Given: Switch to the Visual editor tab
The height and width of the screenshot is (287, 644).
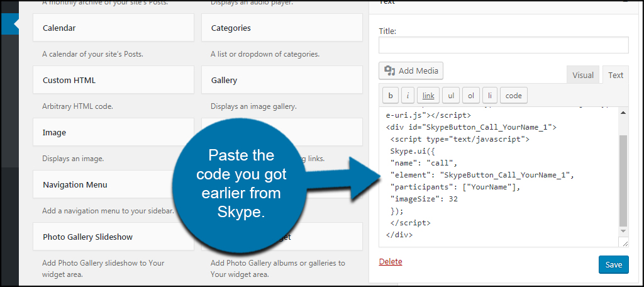Looking at the screenshot, I should 583,75.
